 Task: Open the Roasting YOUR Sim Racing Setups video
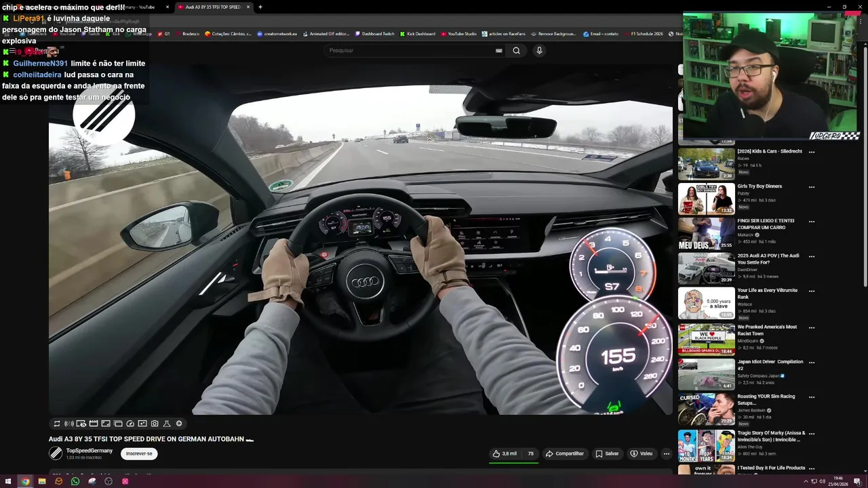[766, 400]
